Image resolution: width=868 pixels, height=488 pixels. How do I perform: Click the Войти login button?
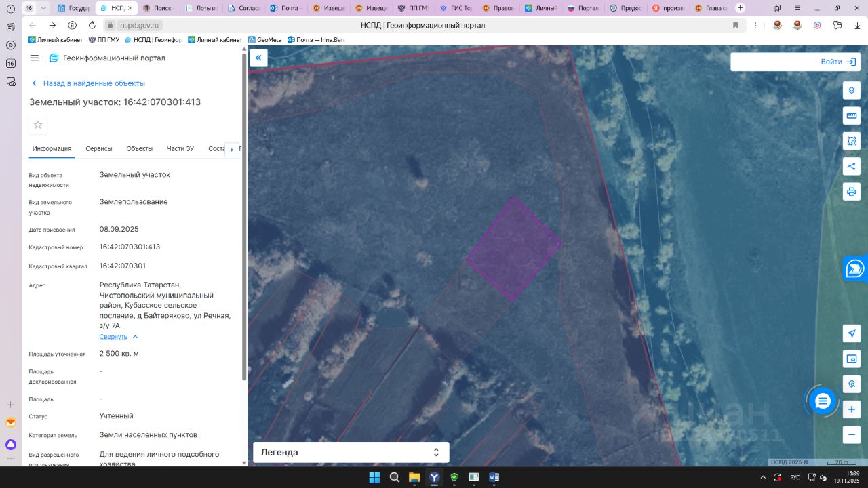pos(839,62)
